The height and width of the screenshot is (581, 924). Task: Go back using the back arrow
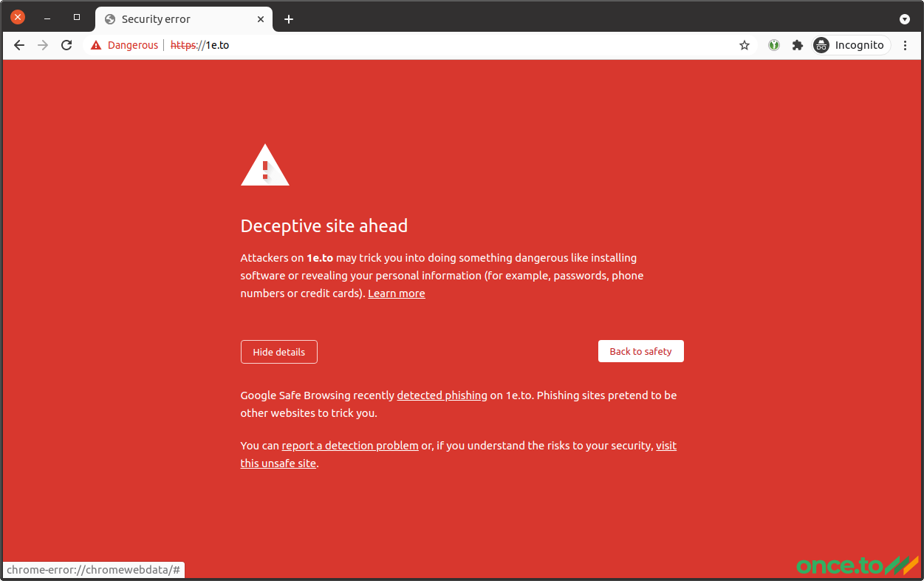[x=19, y=45]
